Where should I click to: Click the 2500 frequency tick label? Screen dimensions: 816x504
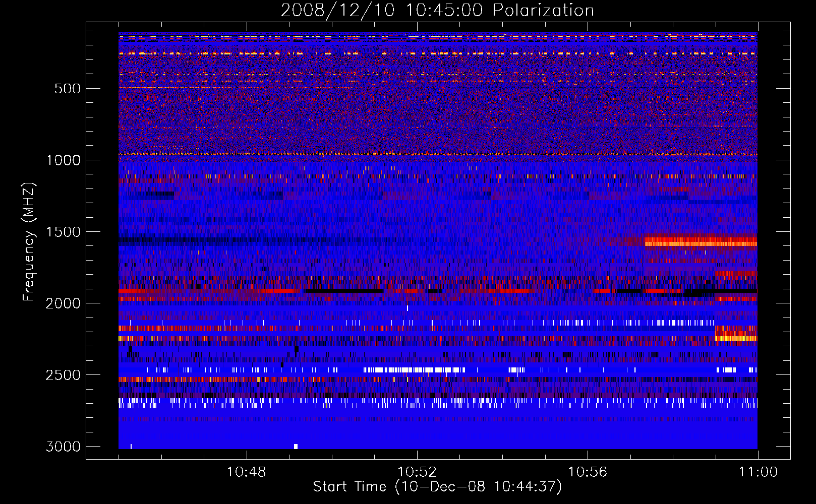coord(63,375)
